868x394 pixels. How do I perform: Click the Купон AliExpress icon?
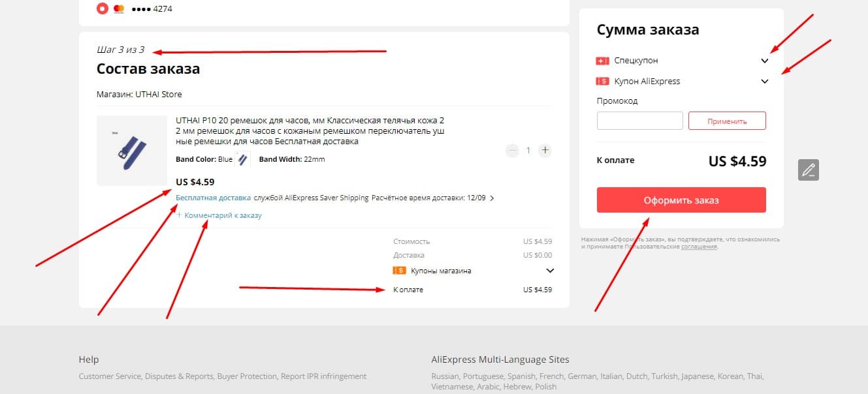(x=602, y=82)
